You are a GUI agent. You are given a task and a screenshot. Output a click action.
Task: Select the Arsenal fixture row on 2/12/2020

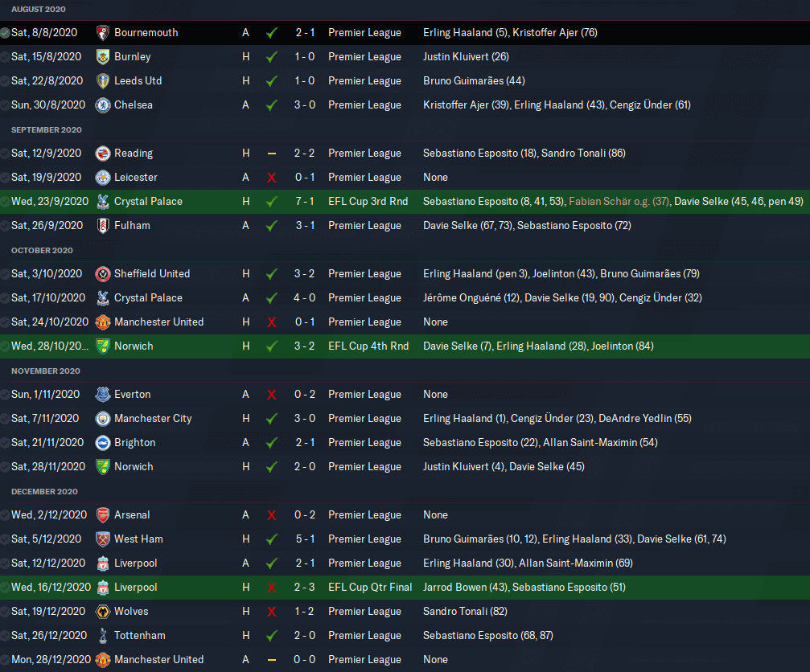click(405, 515)
